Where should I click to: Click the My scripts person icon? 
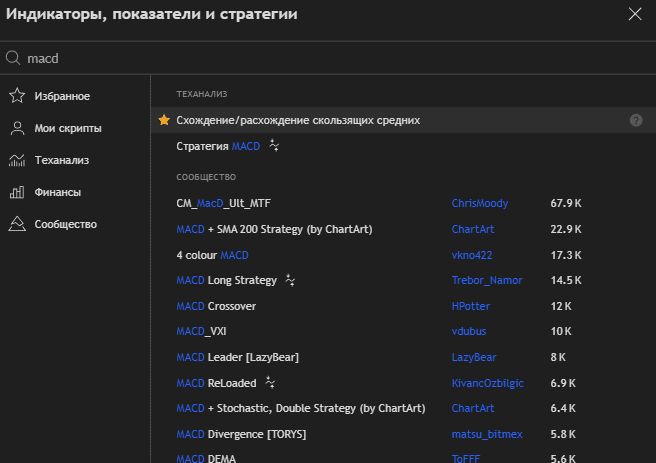pos(16,128)
